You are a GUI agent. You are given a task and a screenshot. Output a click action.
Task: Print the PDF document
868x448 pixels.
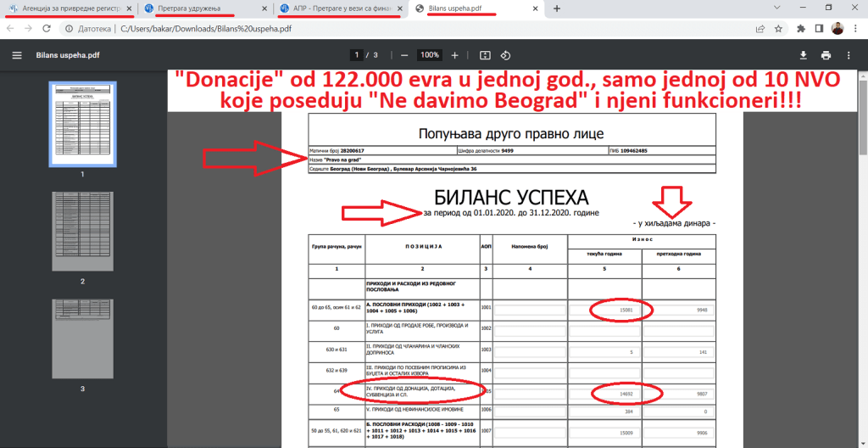pyautogui.click(x=826, y=55)
